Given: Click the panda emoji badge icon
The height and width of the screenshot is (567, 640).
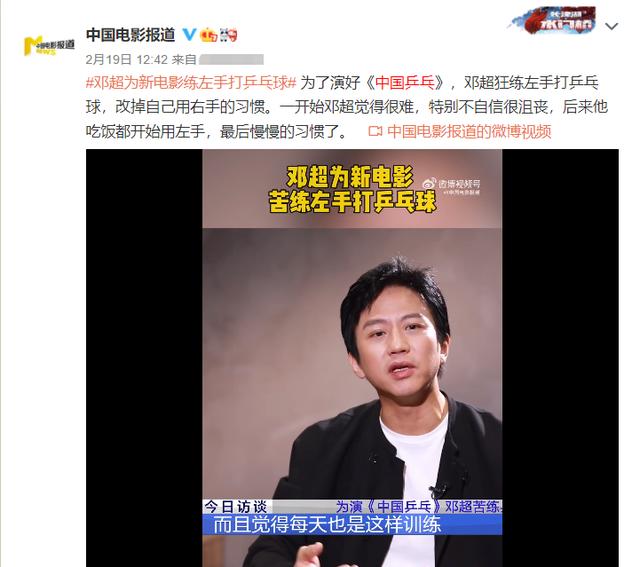Looking at the screenshot, I should click(229, 35).
